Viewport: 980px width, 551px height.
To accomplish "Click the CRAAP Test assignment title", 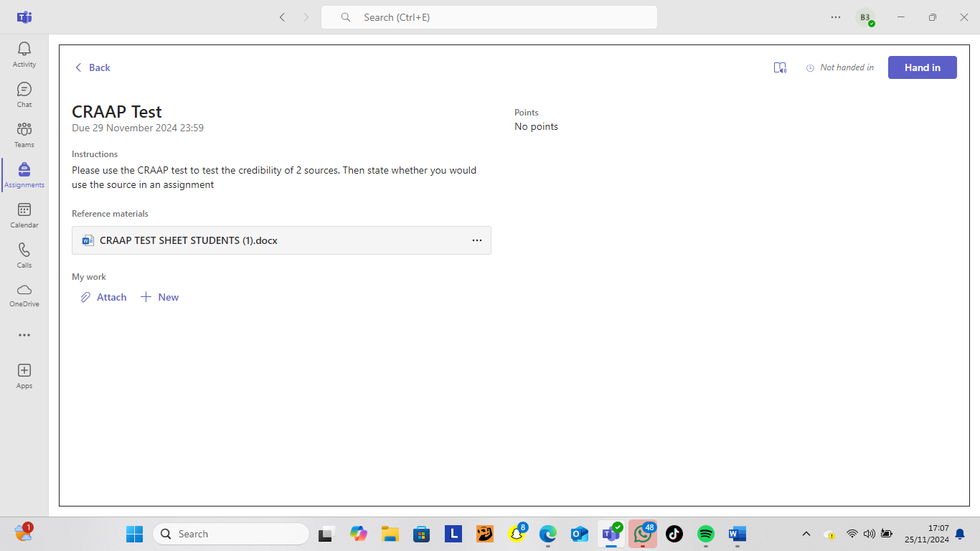I will click(117, 111).
